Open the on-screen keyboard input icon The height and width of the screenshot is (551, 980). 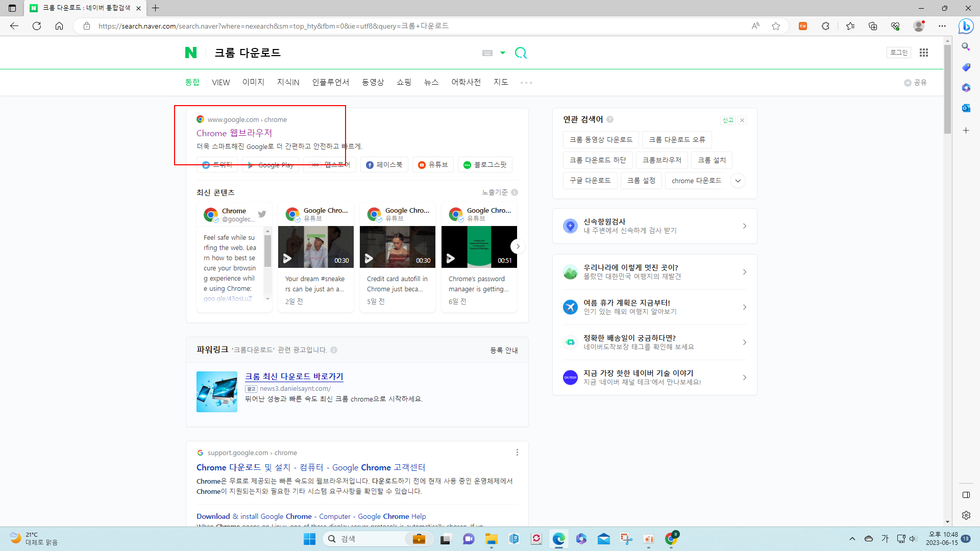pyautogui.click(x=487, y=53)
